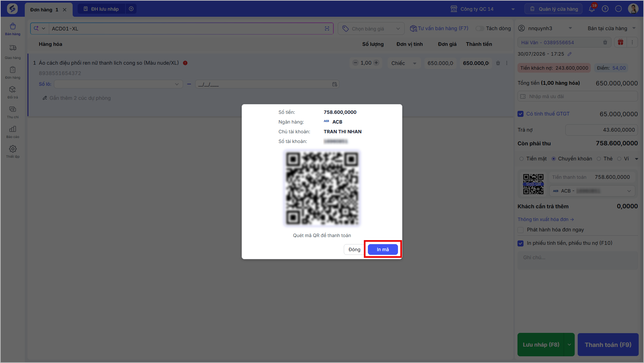Click the notification bell icon
644x363 pixels.
pos(592,9)
